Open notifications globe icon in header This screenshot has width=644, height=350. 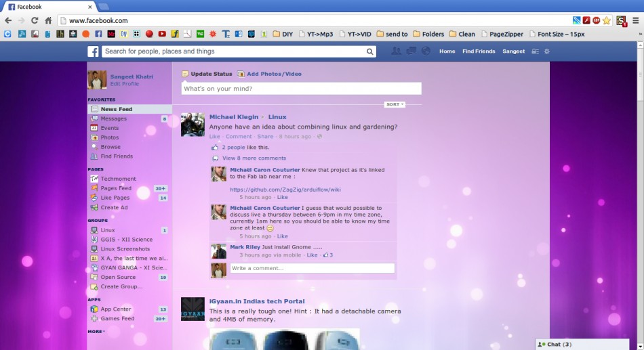point(426,51)
